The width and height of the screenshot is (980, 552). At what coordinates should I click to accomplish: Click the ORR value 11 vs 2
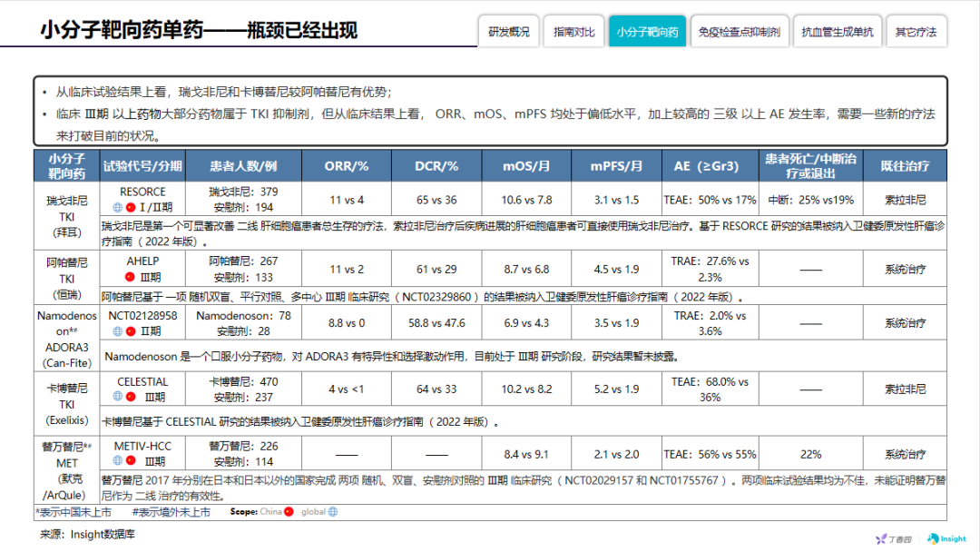tap(347, 270)
